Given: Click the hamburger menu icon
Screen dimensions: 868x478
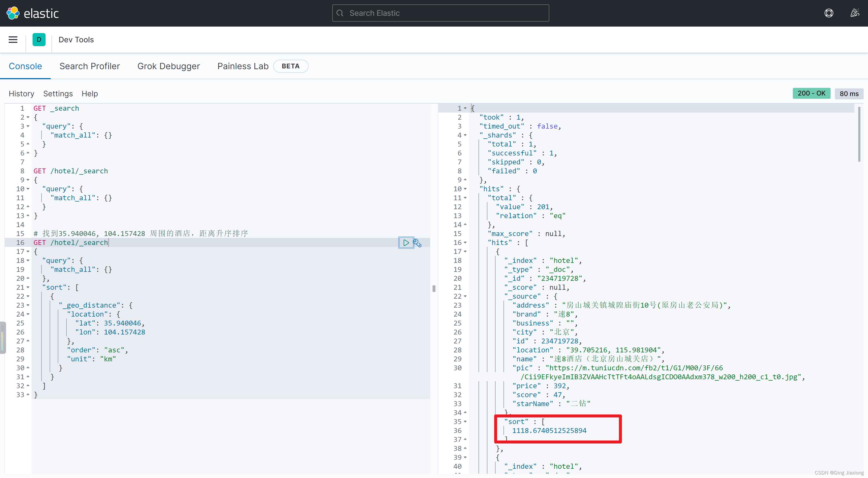Looking at the screenshot, I should (x=12, y=39).
